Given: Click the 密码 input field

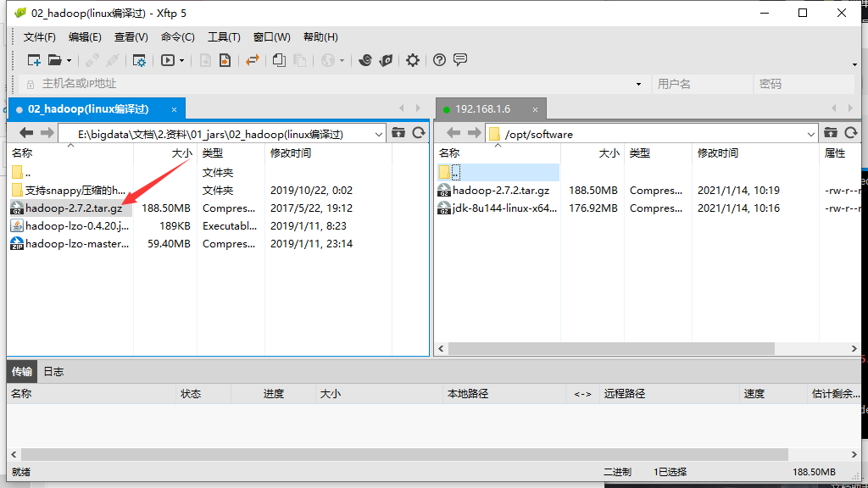Looking at the screenshot, I should pos(804,84).
